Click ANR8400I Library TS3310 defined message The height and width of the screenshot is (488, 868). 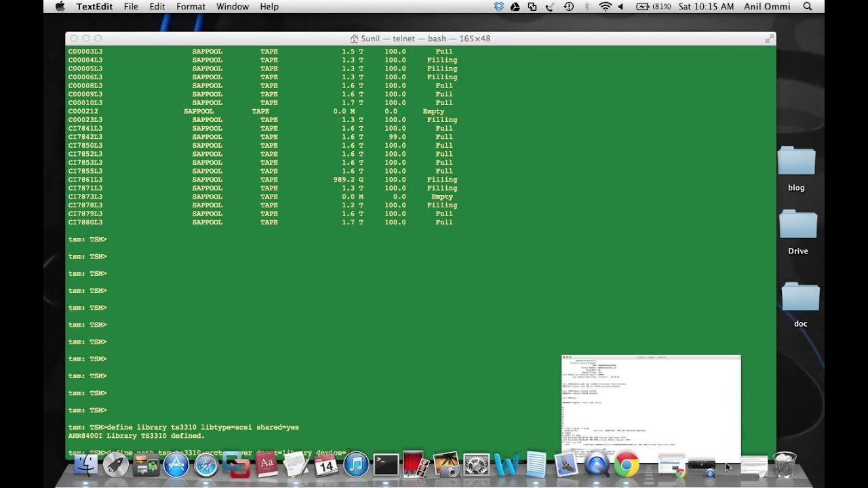(x=136, y=436)
